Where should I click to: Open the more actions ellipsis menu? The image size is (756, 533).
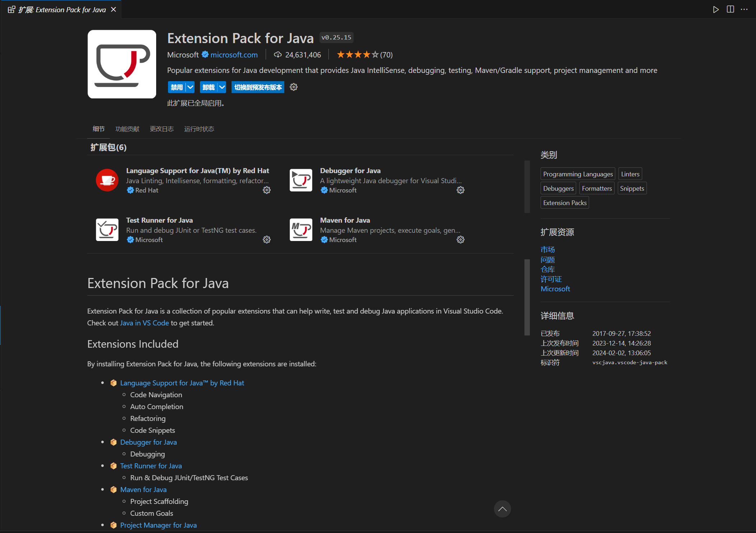click(744, 9)
